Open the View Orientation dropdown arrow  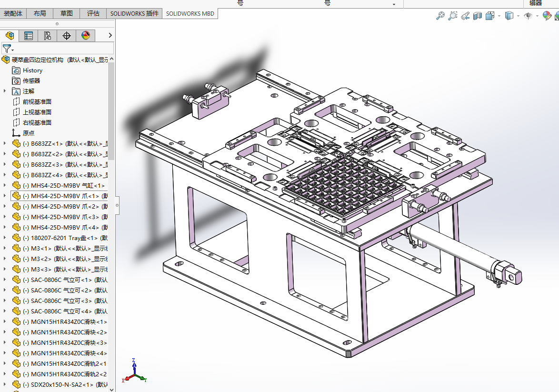(499, 16)
